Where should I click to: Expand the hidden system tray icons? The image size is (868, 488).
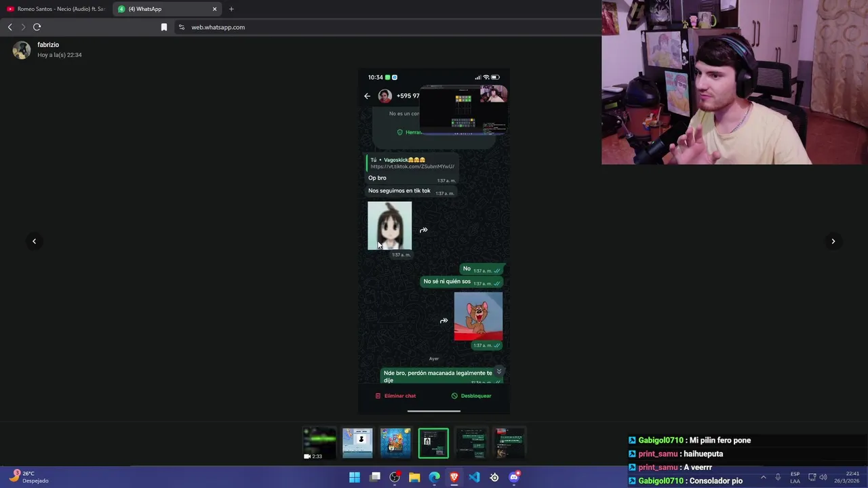tap(764, 477)
